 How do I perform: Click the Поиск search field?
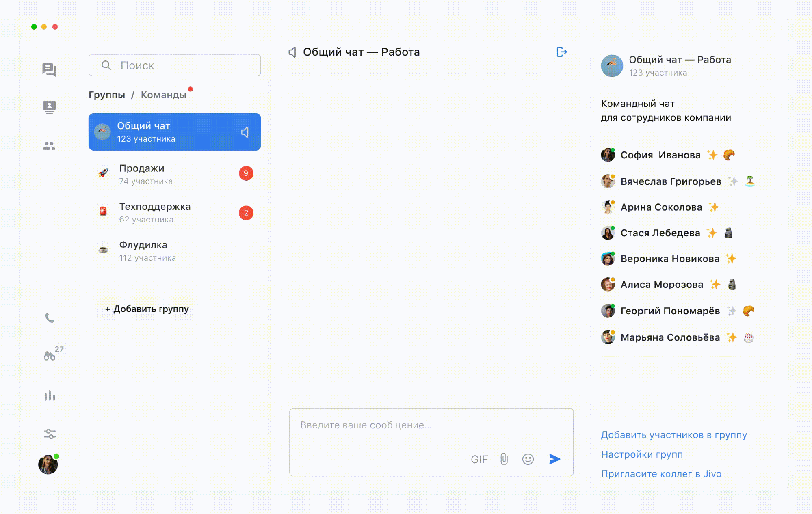(x=175, y=65)
